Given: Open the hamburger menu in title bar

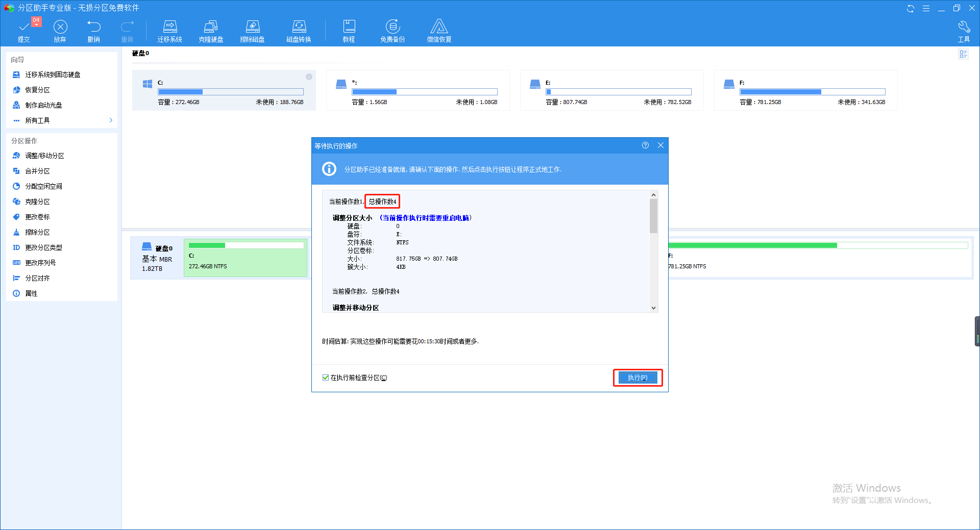Looking at the screenshot, I should click(926, 8).
